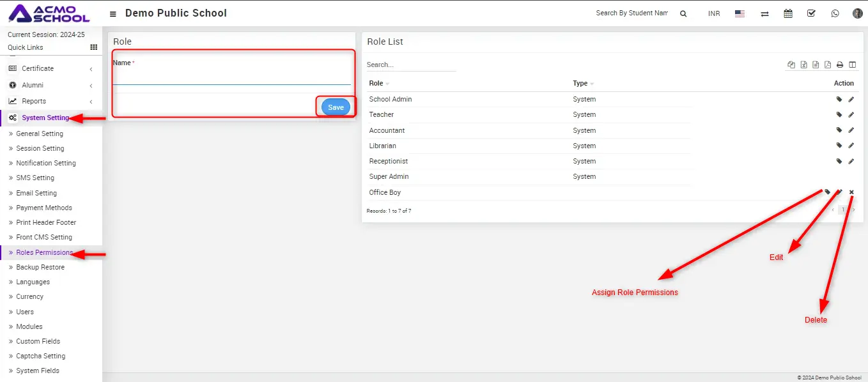Assign permissions to the Teacher role

[839, 115]
